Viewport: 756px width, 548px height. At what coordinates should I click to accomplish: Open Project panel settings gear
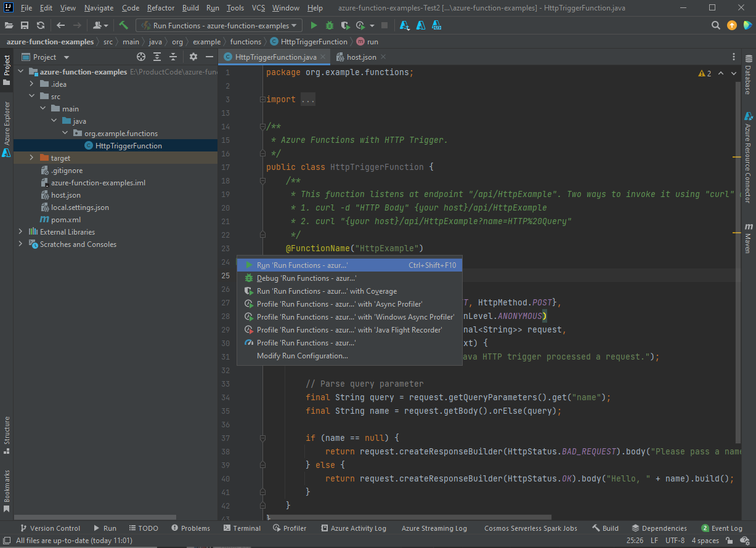[193, 57]
